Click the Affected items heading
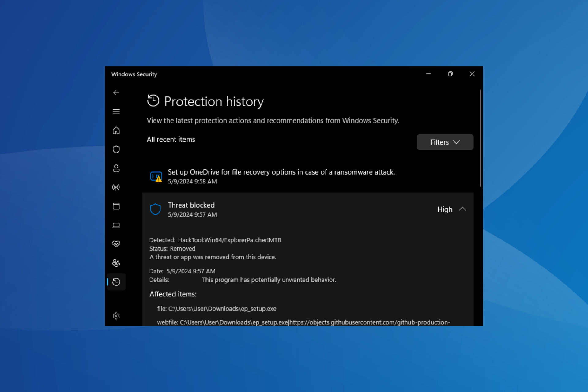This screenshot has width=588, height=392. [x=173, y=294]
